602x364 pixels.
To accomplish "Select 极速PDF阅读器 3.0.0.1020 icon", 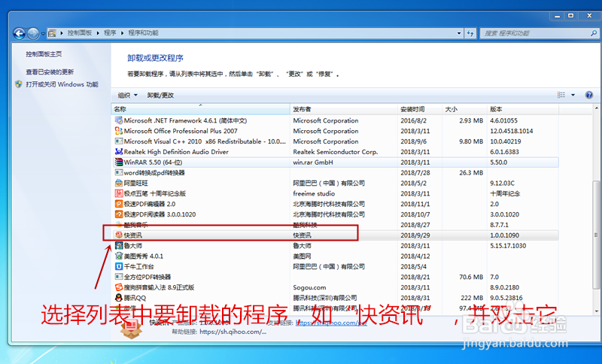I will (x=119, y=214).
